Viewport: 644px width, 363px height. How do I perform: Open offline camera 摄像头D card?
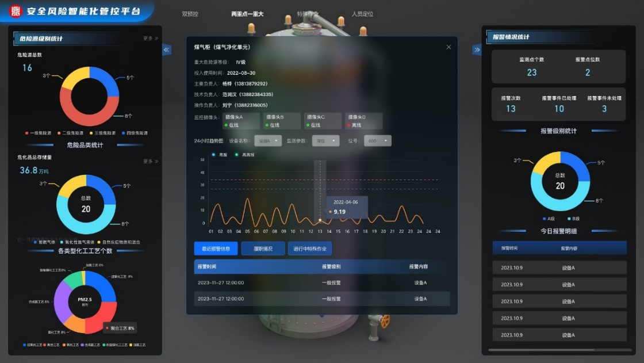click(x=363, y=121)
